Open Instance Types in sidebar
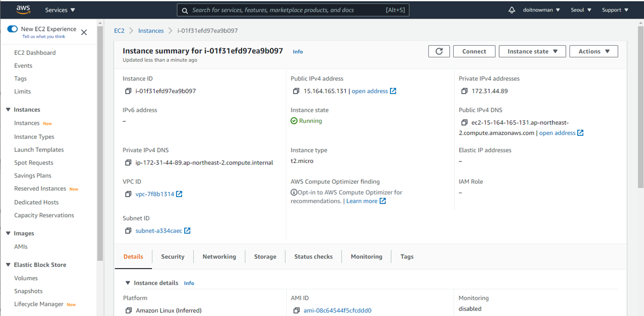The width and height of the screenshot is (644, 316). coord(34,137)
